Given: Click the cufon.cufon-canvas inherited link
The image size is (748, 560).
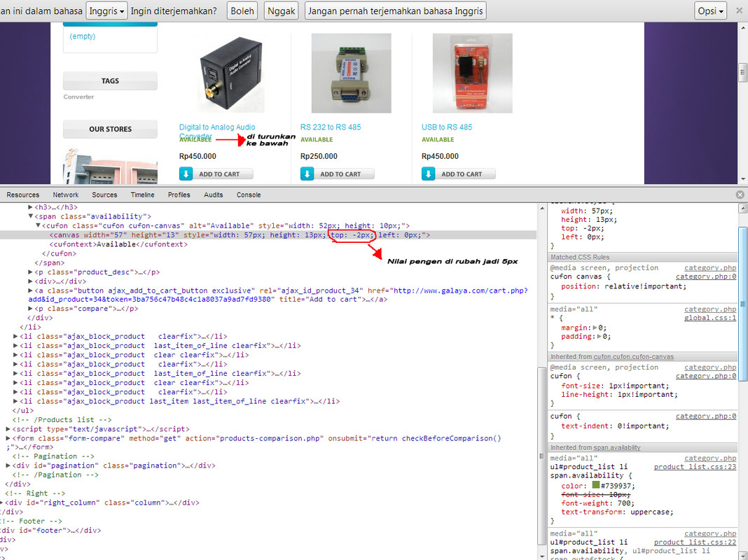Looking at the screenshot, I should point(634,357).
